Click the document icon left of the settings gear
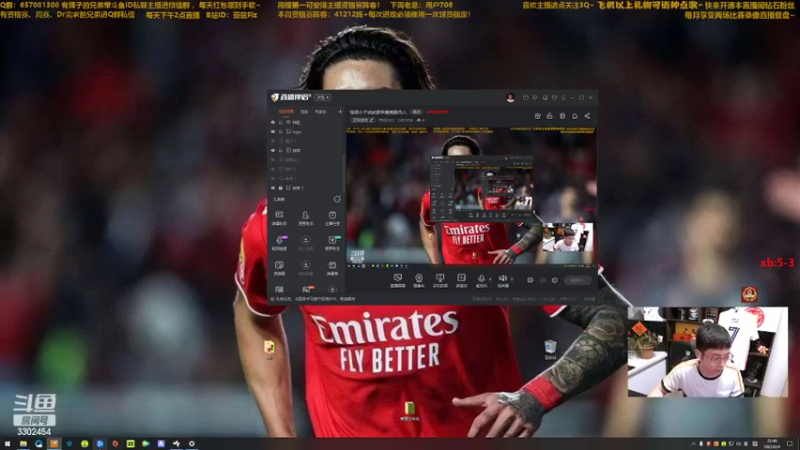800x450 pixels. coord(530,280)
